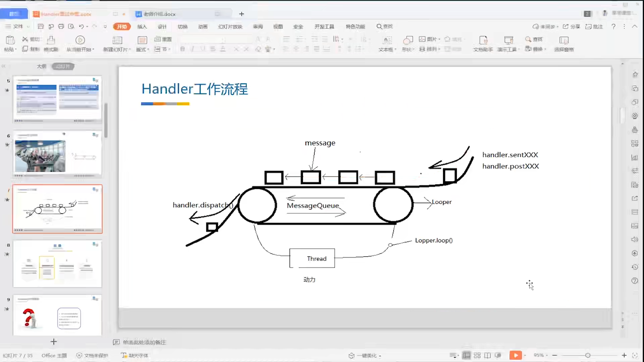Screen dimensions: 644x362
Task: Click the Paste clipboard icon
Action: click(x=10, y=40)
